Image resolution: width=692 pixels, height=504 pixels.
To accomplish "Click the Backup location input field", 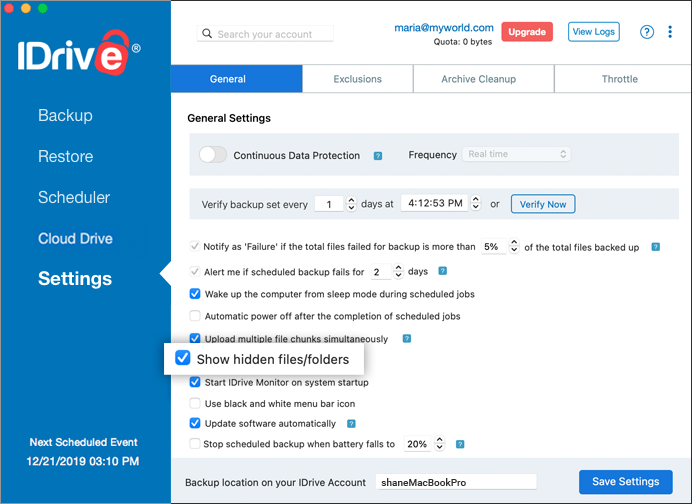I will [456, 482].
